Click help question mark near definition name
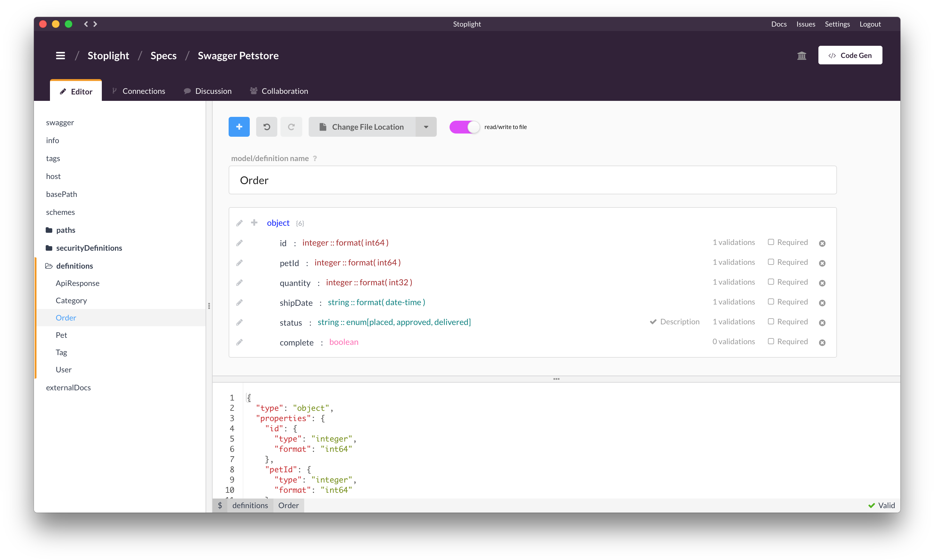 tap(315, 158)
